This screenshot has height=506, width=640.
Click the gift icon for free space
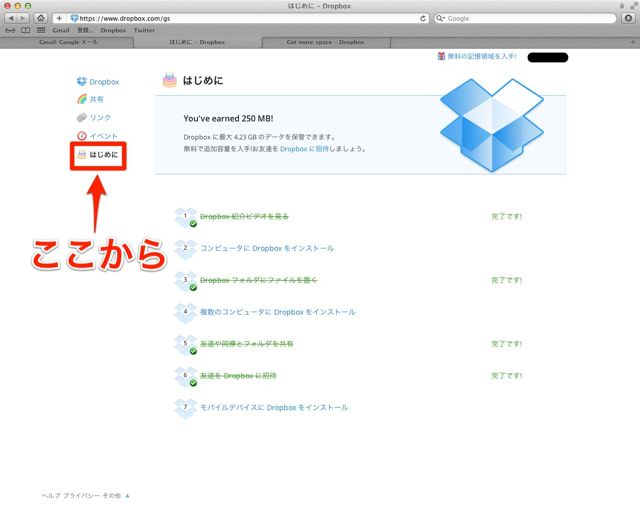441,56
